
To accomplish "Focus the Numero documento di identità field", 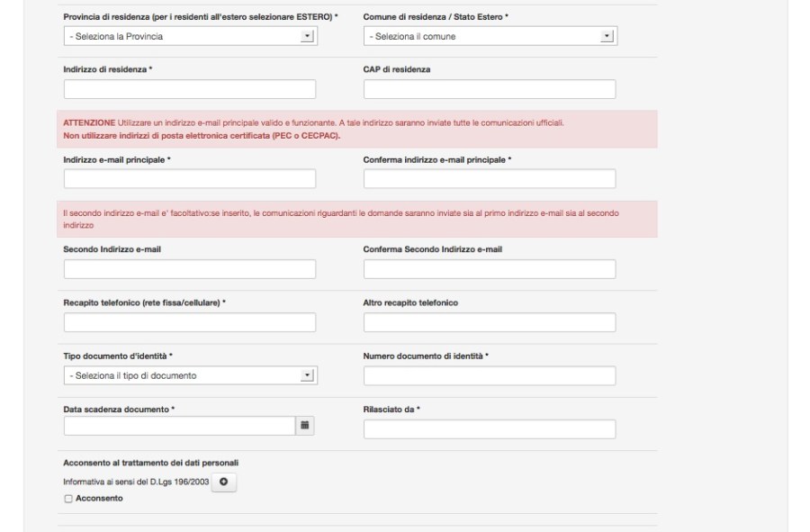I will [x=489, y=375].
